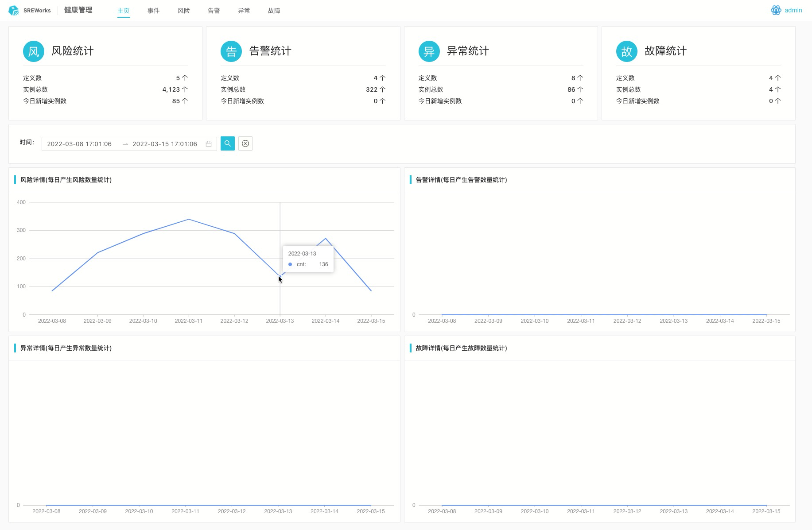Click the 故障统计 round icon
The width and height of the screenshot is (812, 530).
(626, 51)
